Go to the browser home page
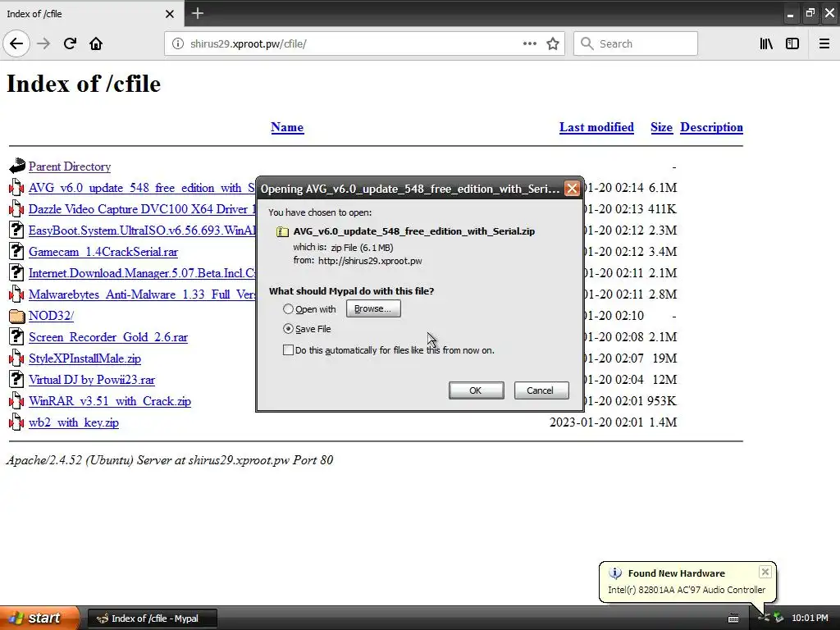This screenshot has height=630, width=840. (x=96, y=43)
